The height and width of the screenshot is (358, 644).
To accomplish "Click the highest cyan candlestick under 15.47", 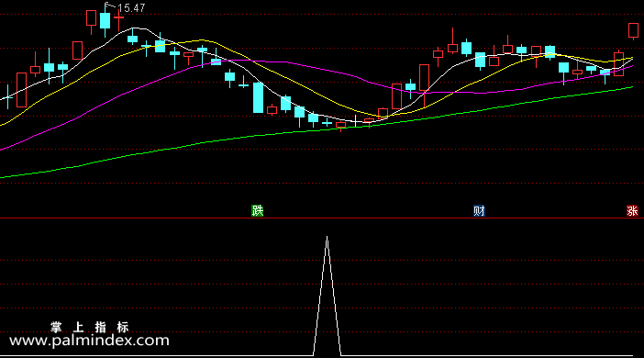I will coord(105,20).
